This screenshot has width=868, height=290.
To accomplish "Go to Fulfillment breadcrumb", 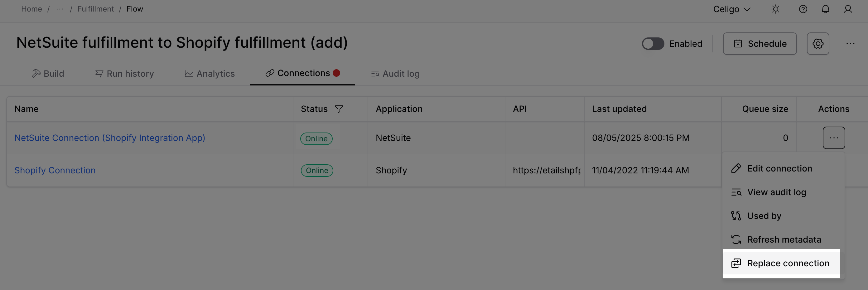I will 96,9.
